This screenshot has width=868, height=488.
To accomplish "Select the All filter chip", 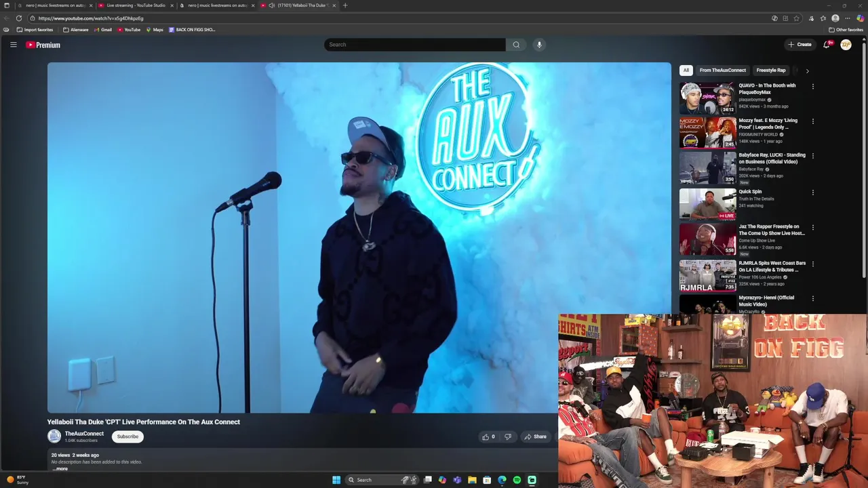I will (x=686, y=70).
